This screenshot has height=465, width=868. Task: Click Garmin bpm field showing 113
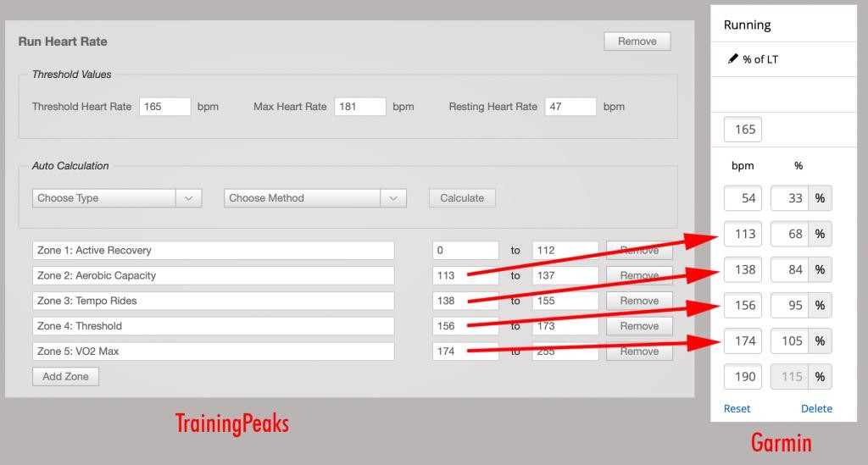[743, 234]
